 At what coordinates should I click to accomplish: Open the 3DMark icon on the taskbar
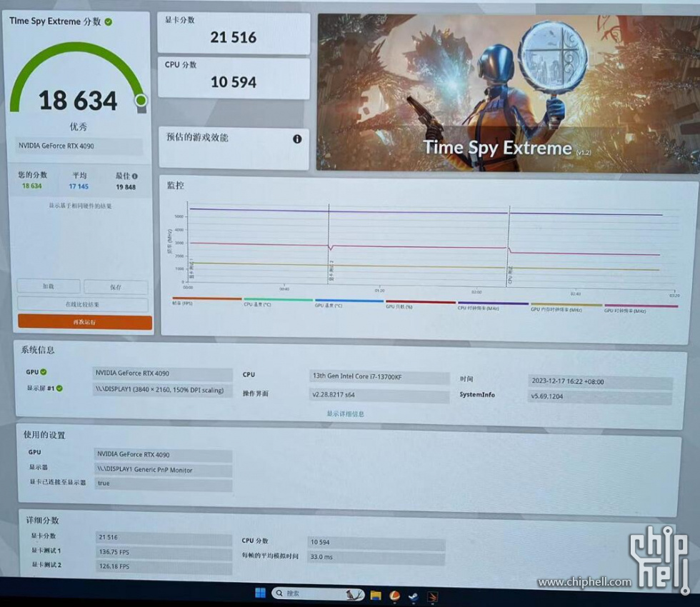click(x=433, y=596)
